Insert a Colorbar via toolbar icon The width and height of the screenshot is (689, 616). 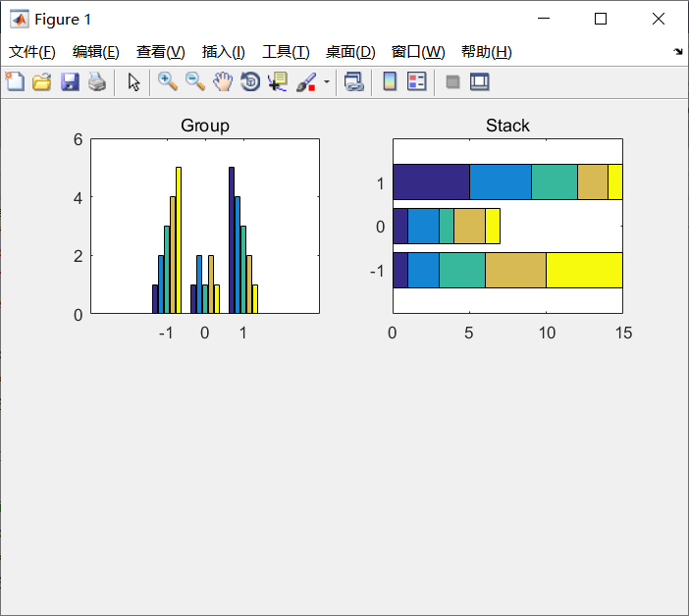[x=390, y=81]
